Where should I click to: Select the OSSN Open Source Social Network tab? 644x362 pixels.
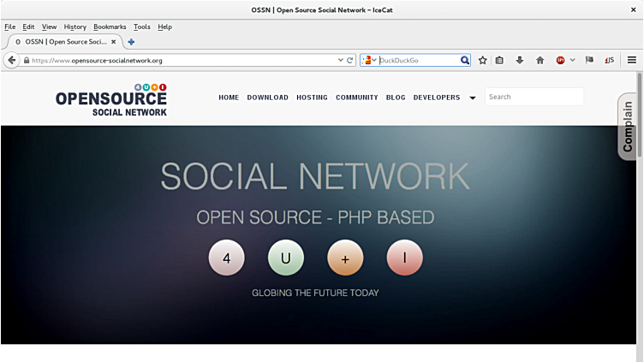click(66, 42)
